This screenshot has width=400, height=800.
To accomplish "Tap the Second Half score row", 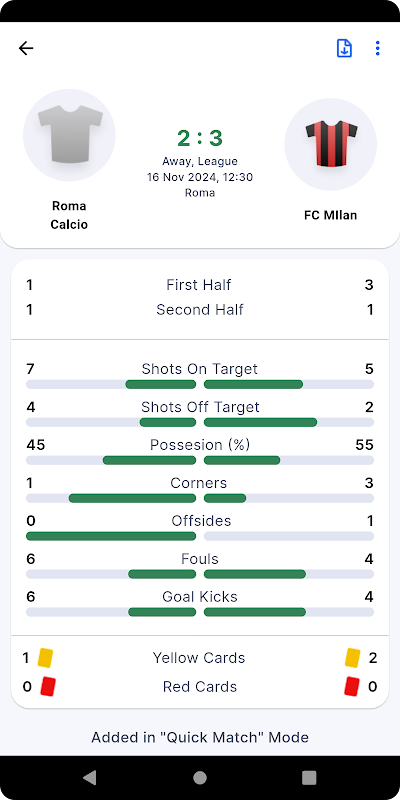I will click(x=200, y=310).
